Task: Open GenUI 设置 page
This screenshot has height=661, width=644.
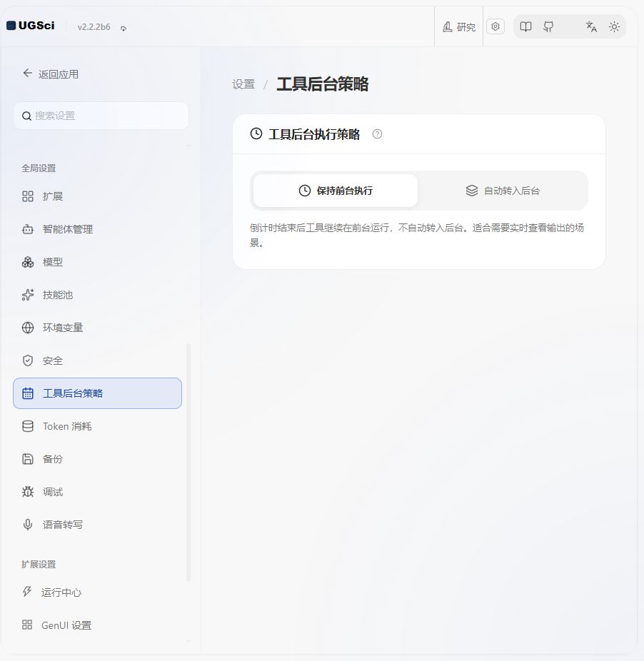Action: (x=97, y=625)
